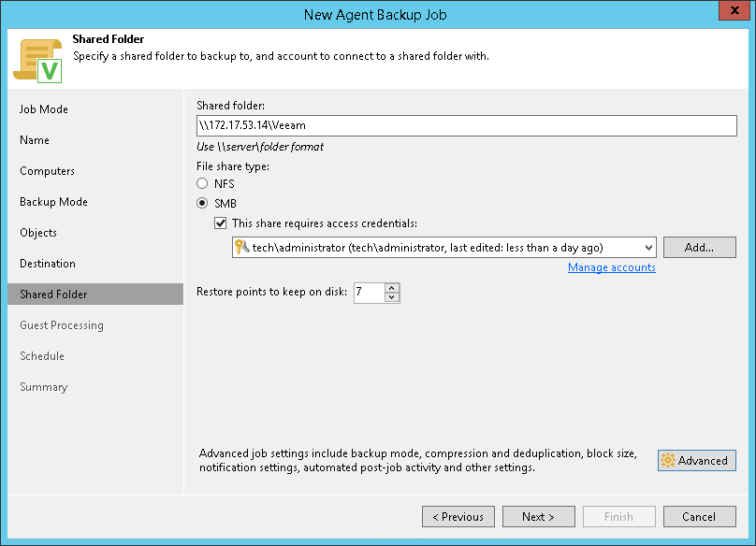Increase restore points with up arrow
The height and width of the screenshot is (546, 756).
(392, 288)
